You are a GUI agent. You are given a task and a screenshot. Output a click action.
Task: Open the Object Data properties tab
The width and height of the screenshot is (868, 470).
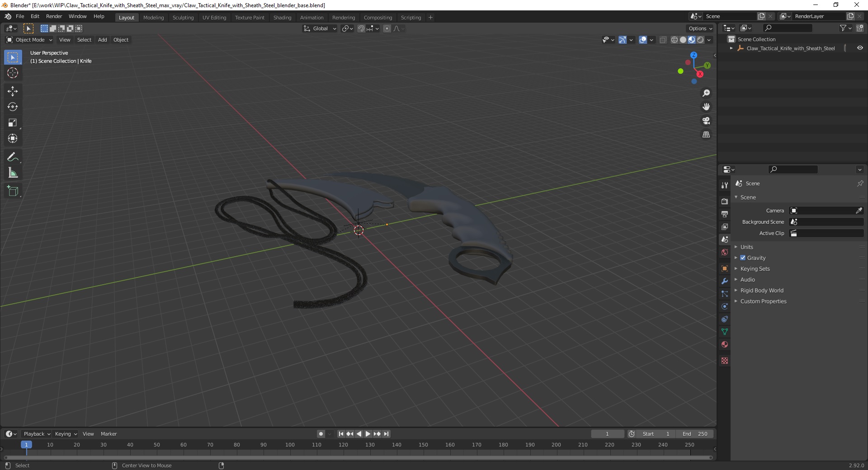pyautogui.click(x=725, y=332)
